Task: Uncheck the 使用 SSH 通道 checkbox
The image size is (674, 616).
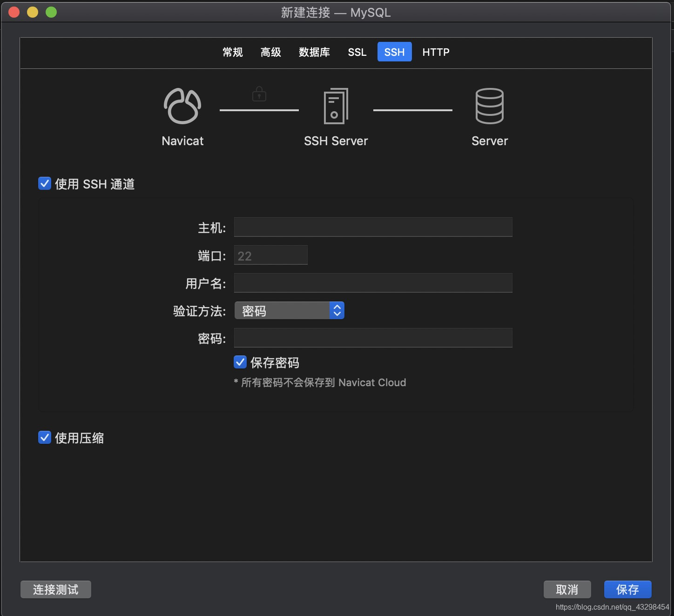Action: pyautogui.click(x=45, y=183)
